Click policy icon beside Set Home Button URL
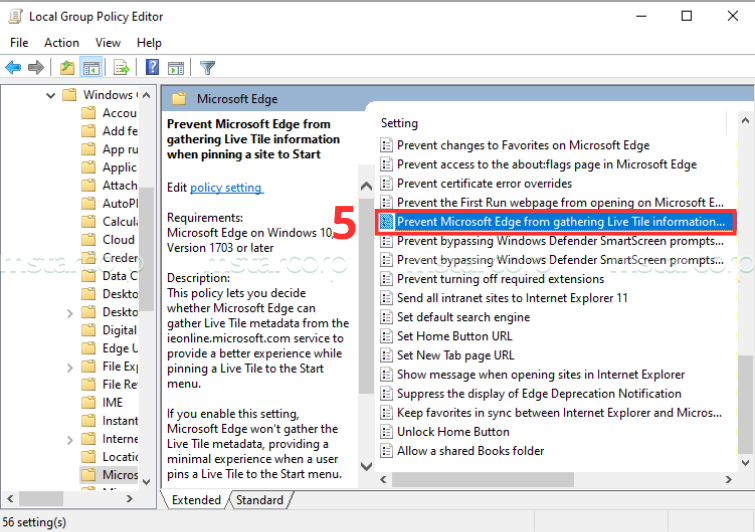 click(386, 336)
